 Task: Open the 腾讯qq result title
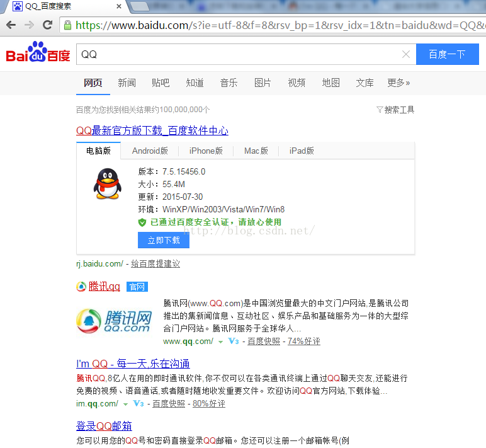[104, 286]
